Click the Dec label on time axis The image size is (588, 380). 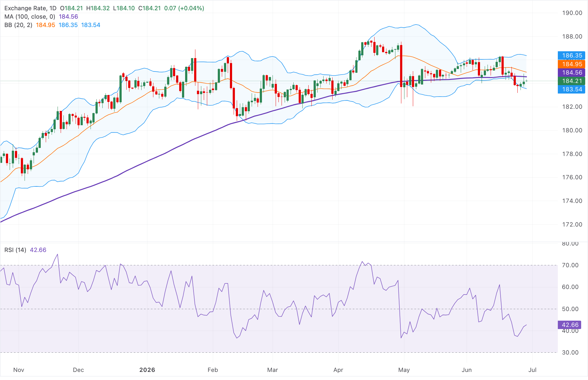tap(78, 370)
